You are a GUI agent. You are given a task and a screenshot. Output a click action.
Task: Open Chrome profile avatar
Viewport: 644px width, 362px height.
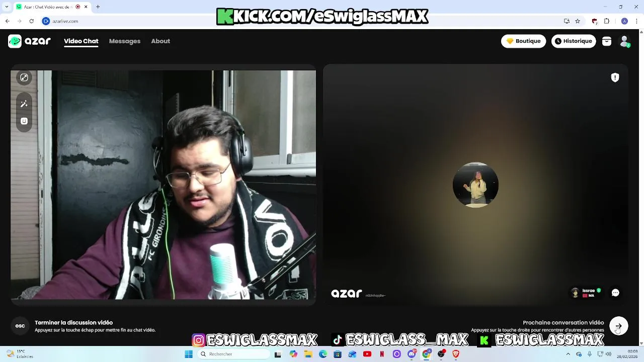(x=624, y=21)
